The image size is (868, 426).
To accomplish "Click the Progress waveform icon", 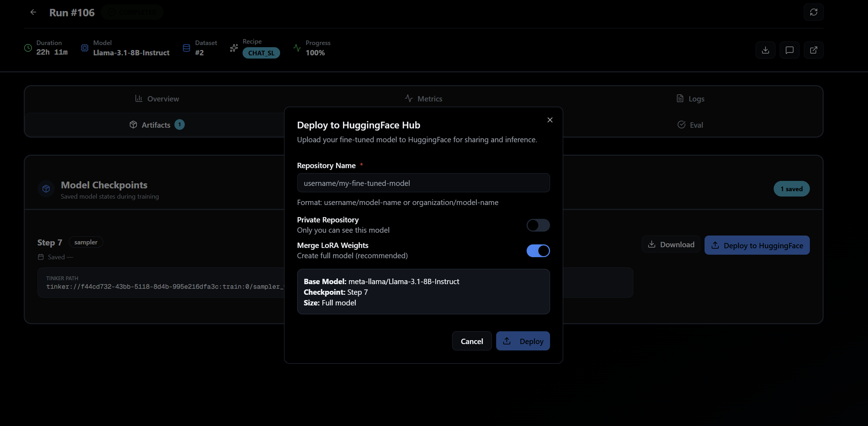I will click(297, 48).
